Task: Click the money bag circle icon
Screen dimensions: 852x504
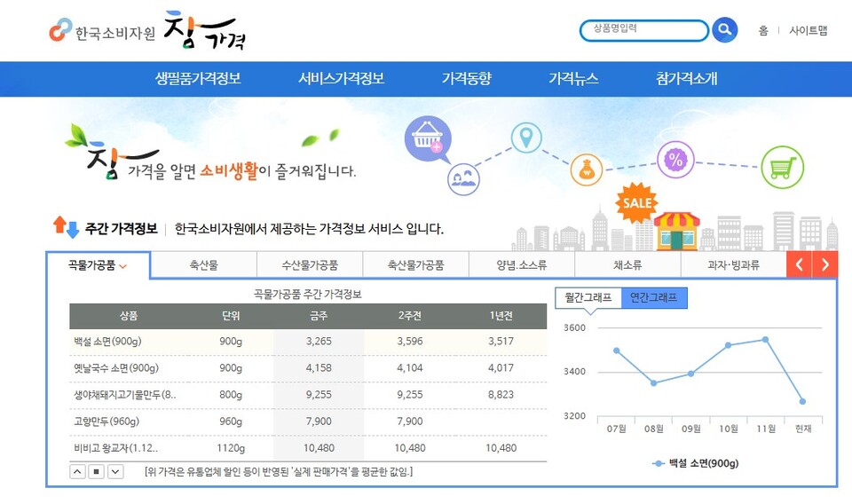Action: point(587,169)
